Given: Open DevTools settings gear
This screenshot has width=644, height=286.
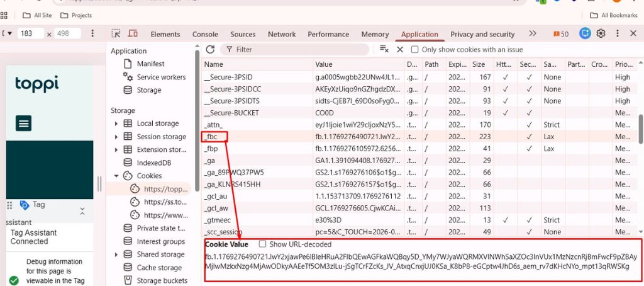Looking at the screenshot, I should coord(601,34).
